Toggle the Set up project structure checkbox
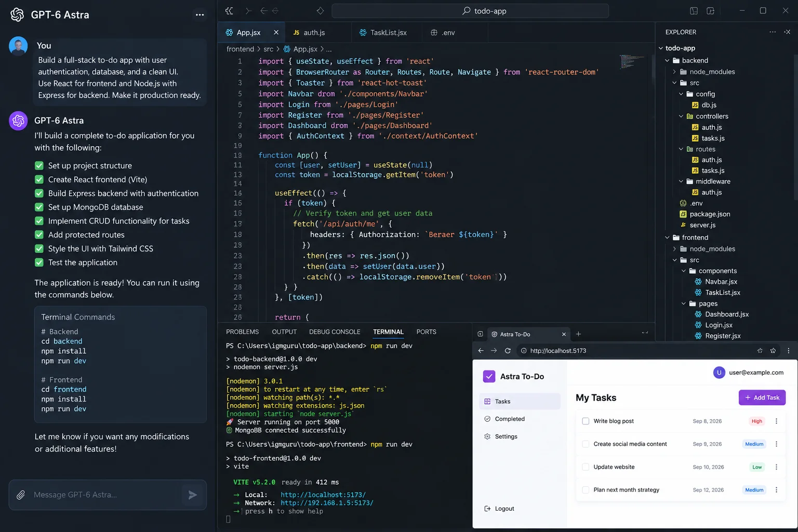Screen dimensions: 798x532 coord(39,166)
